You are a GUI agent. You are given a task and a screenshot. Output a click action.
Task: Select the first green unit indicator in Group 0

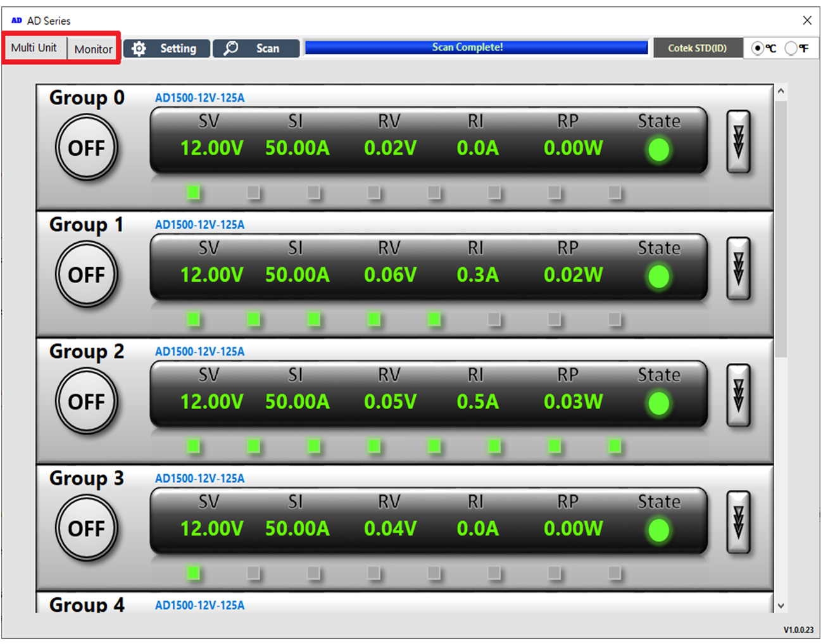tap(194, 192)
